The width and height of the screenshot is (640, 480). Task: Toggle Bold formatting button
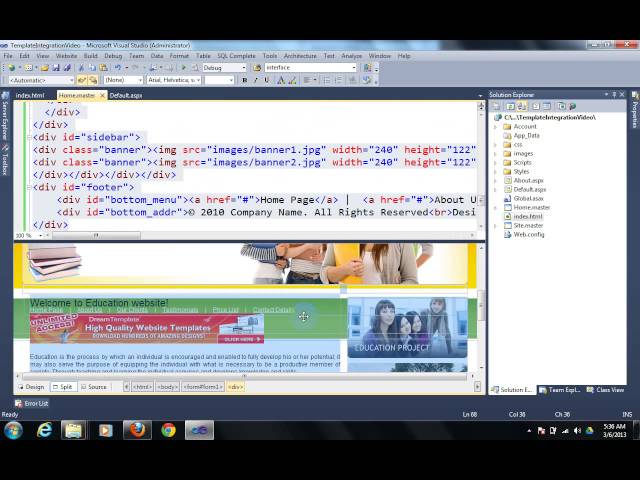[x=244, y=80]
